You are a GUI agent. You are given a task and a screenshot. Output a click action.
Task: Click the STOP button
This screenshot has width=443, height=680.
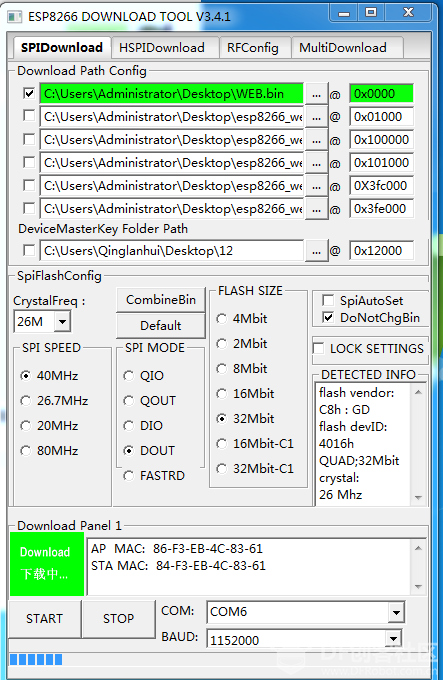pos(118,618)
